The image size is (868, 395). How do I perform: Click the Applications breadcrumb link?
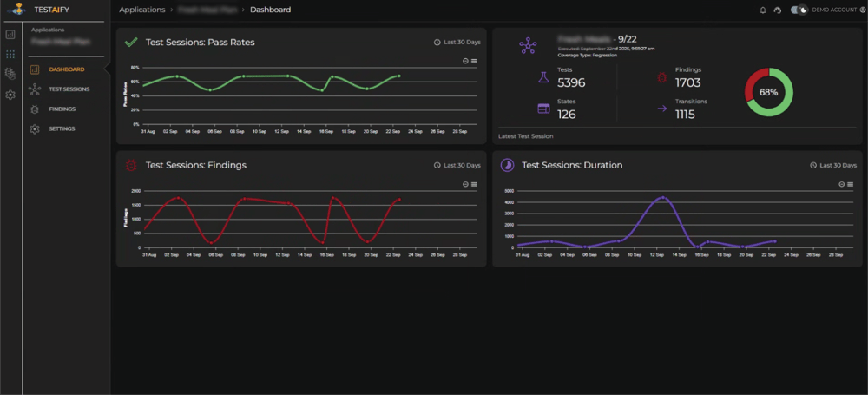pos(141,10)
